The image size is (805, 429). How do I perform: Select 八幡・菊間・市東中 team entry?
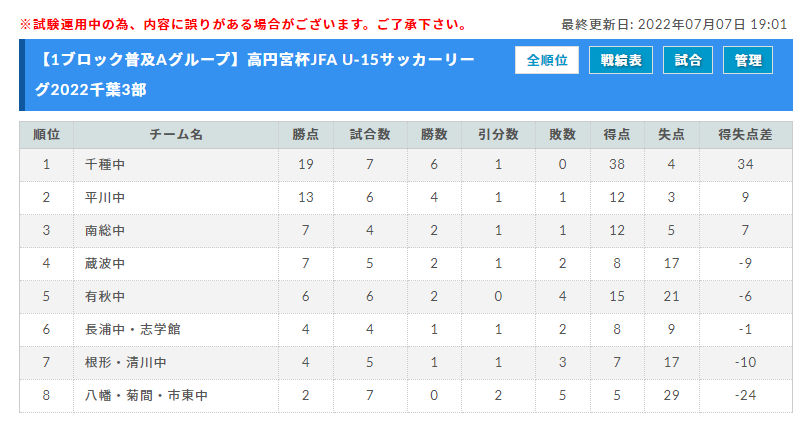[x=146, y=395]
